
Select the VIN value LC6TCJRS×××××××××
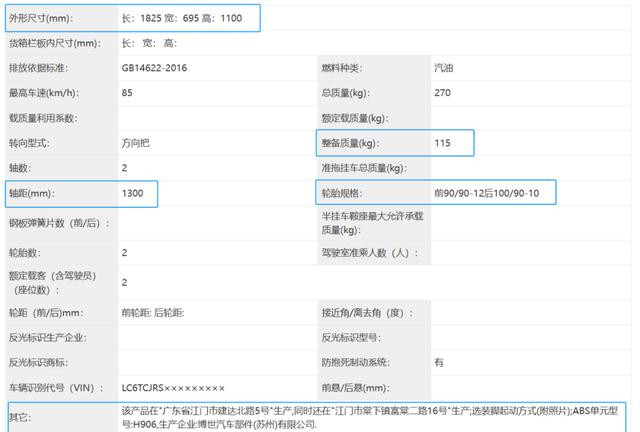coord(173,388)
